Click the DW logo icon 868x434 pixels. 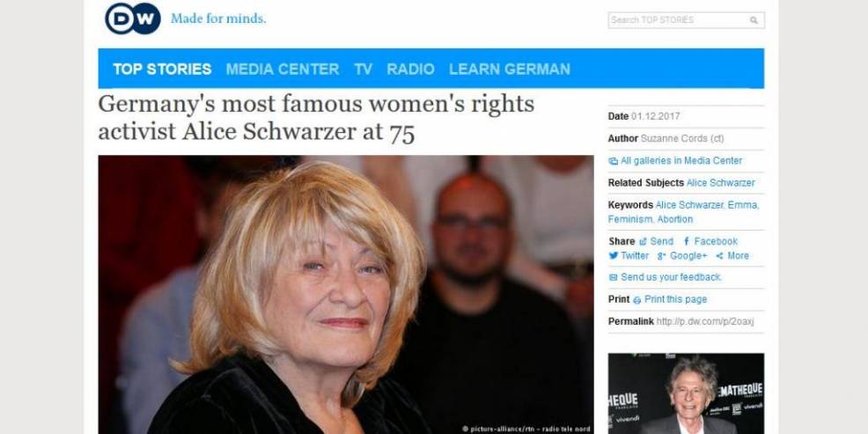pyautogui.click(x=133, y=18)
